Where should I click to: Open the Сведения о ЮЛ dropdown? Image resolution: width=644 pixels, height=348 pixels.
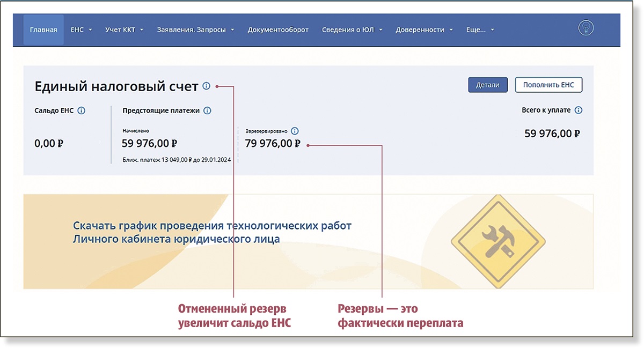352,30
